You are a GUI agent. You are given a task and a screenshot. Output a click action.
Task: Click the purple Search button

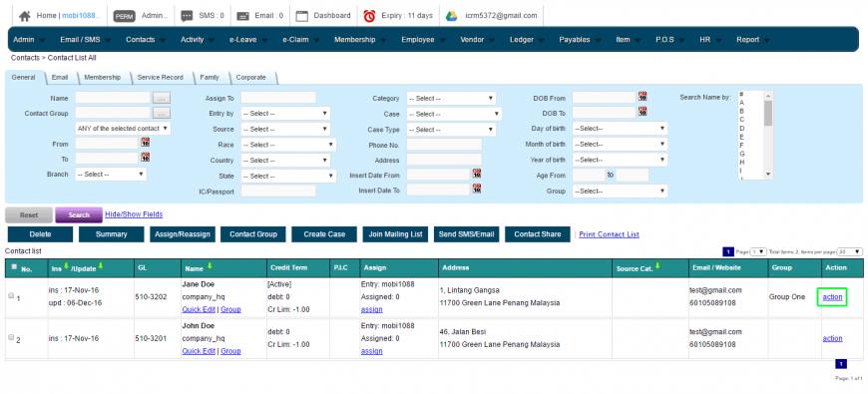(x=79, y=215)
